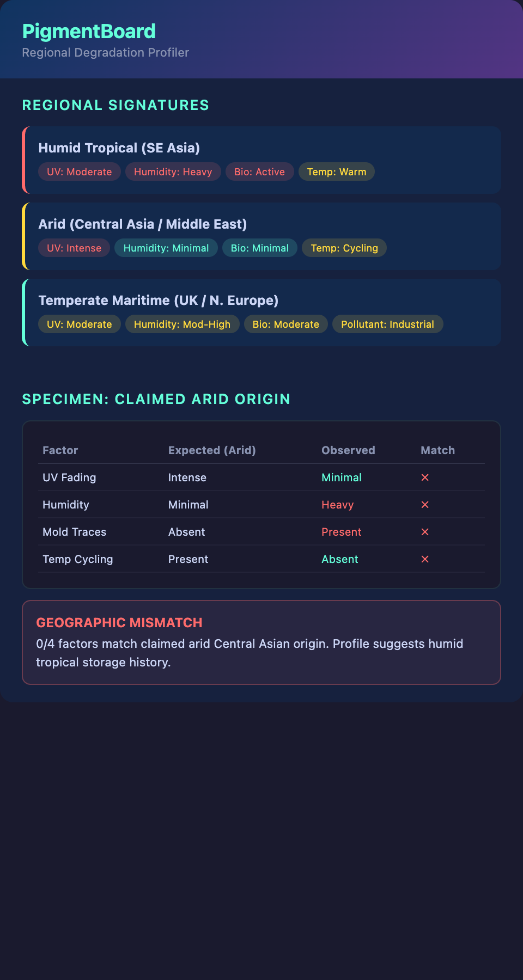Click the X mark in Temp Cycling row
The image size is (523, 980).
[x=425, y=559]
